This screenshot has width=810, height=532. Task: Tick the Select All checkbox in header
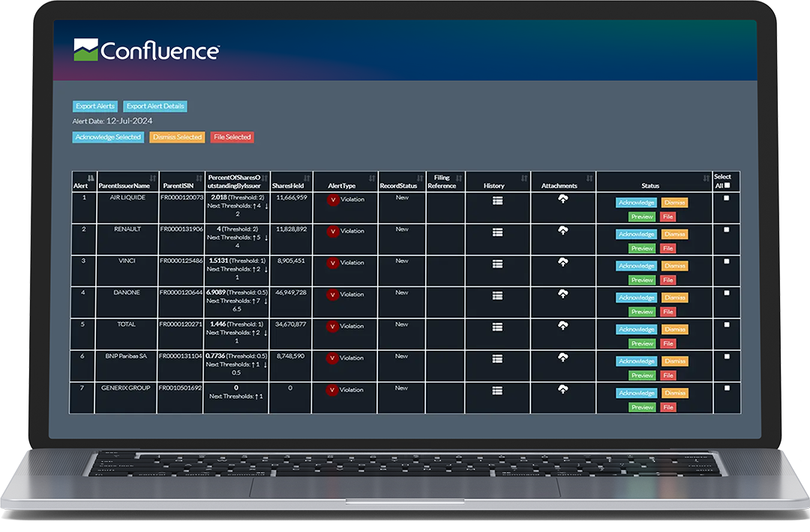(726, 186)
